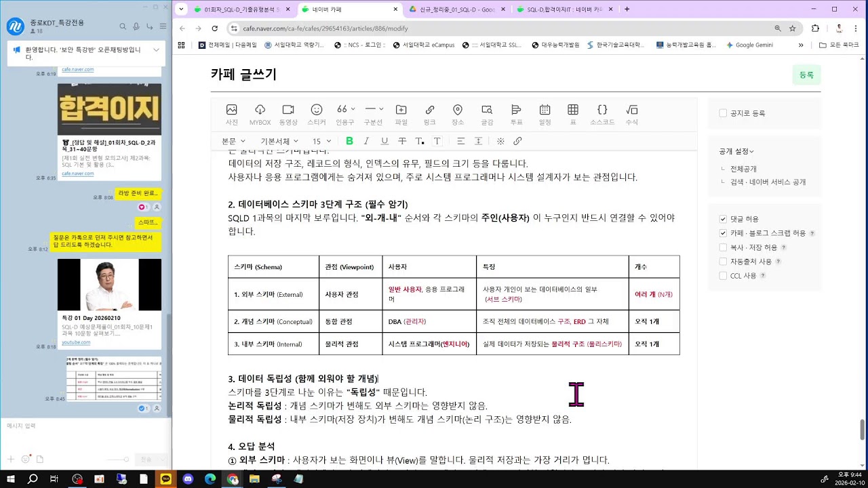This screenshot has width=868, height=488.
Task: Uncheck 댓글 허용 checkbox
Action: click(x=723, y=219)
